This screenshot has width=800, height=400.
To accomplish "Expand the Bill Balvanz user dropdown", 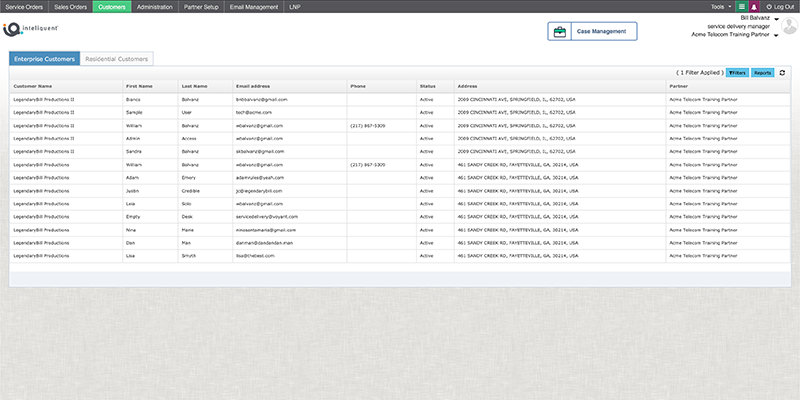I will point(776,18).
